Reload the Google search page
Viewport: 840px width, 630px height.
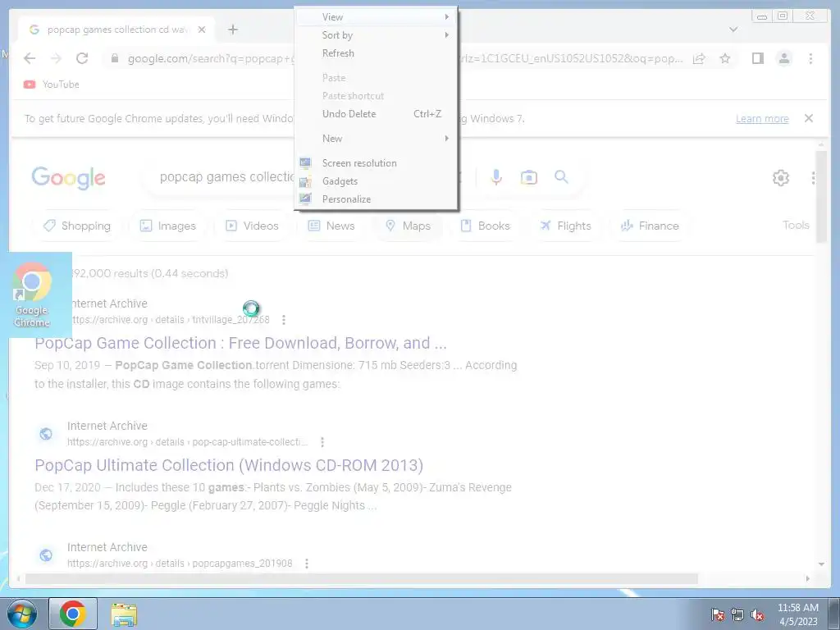pos(82,58)
